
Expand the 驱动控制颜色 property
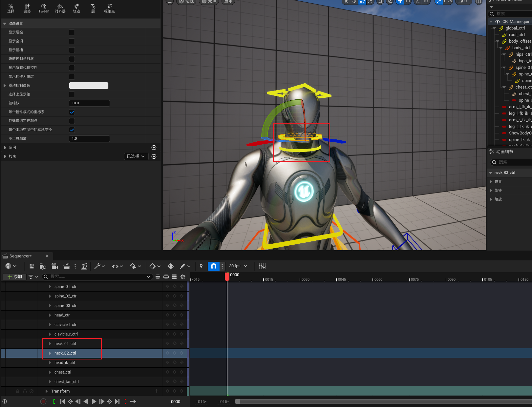[x=5, y=86]
